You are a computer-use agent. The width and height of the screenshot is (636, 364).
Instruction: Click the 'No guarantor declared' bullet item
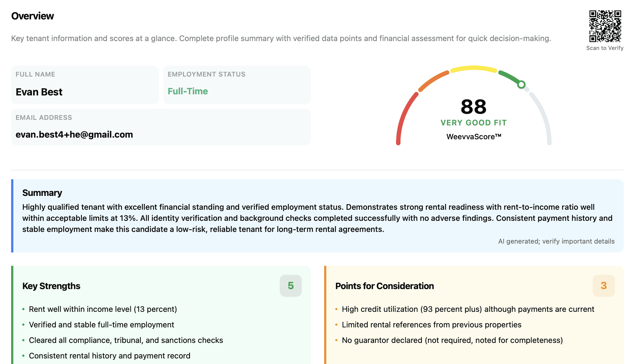click(452, 340)
